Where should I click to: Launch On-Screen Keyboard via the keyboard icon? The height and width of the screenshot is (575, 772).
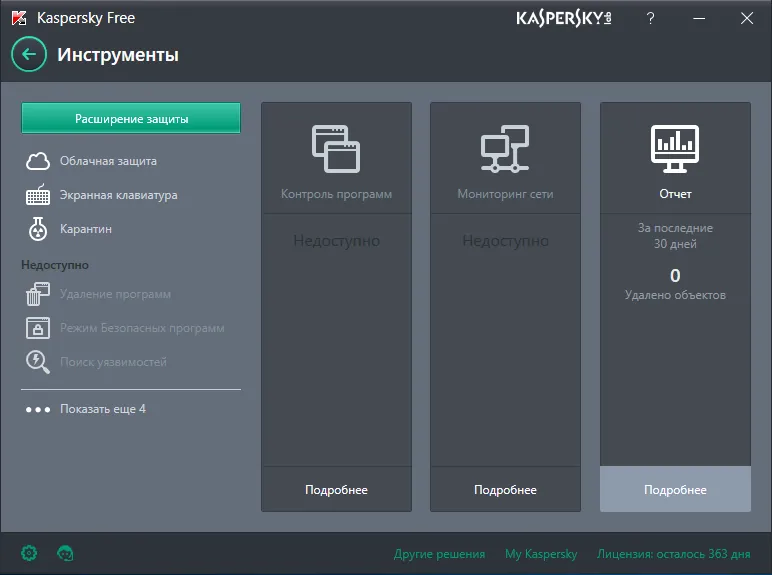pyautogui.click(x=38, y=195)
